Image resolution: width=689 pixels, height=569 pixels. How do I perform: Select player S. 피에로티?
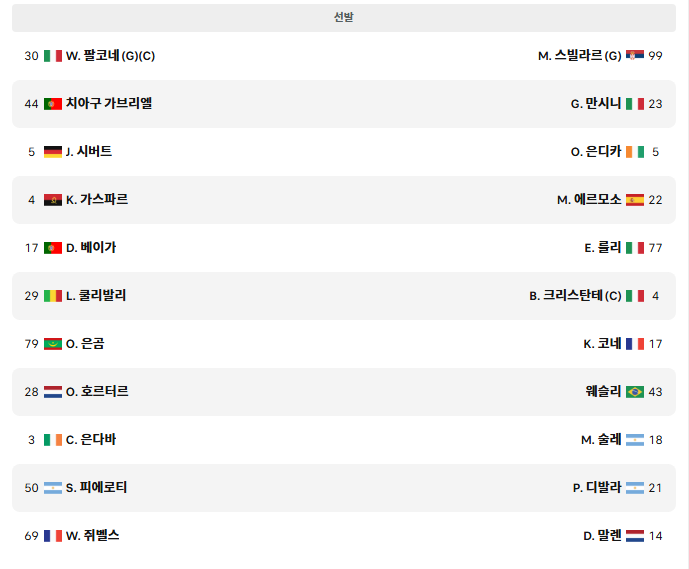(96, 488)
